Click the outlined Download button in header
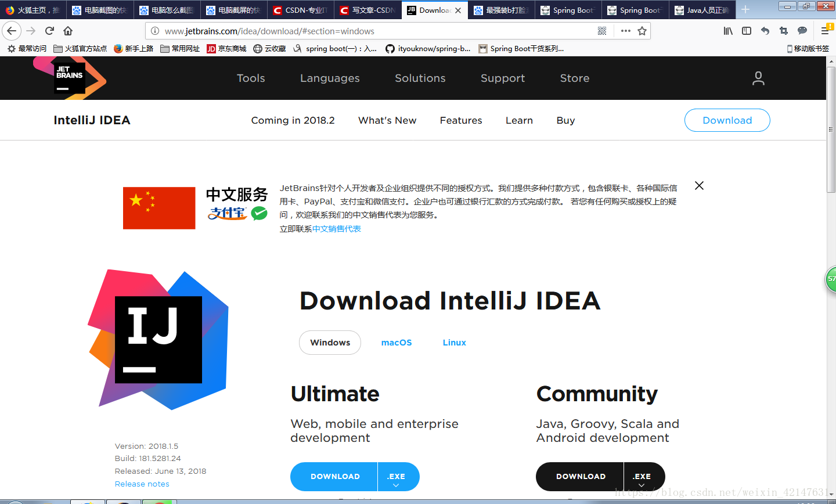836x504 pixels. pyautogui.click(x=727, y=120)
